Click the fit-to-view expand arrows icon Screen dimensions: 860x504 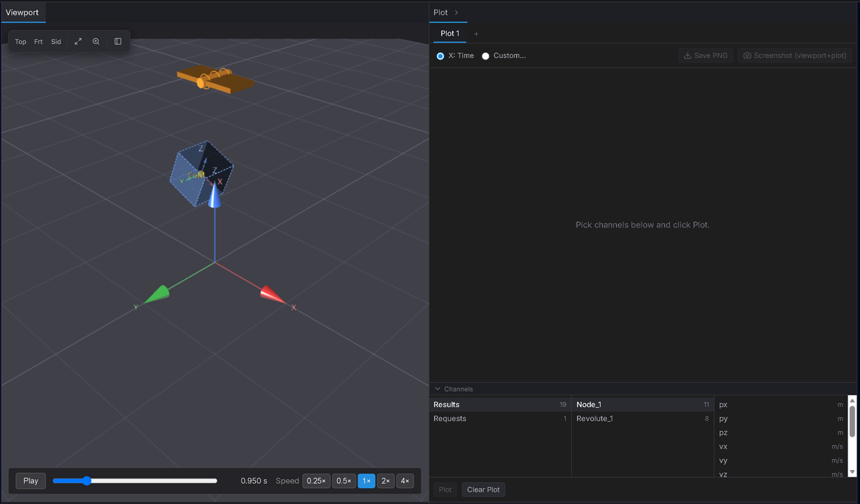click(x=78, y=42)
